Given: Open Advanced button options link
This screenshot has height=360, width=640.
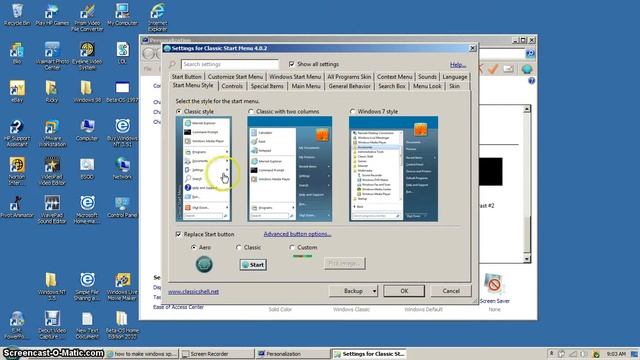Looking at the screenshot, I should click(x=297, y=234).
